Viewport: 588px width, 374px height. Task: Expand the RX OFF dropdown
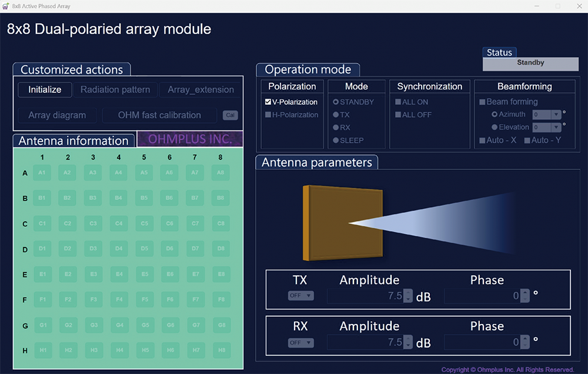[300, 343]
